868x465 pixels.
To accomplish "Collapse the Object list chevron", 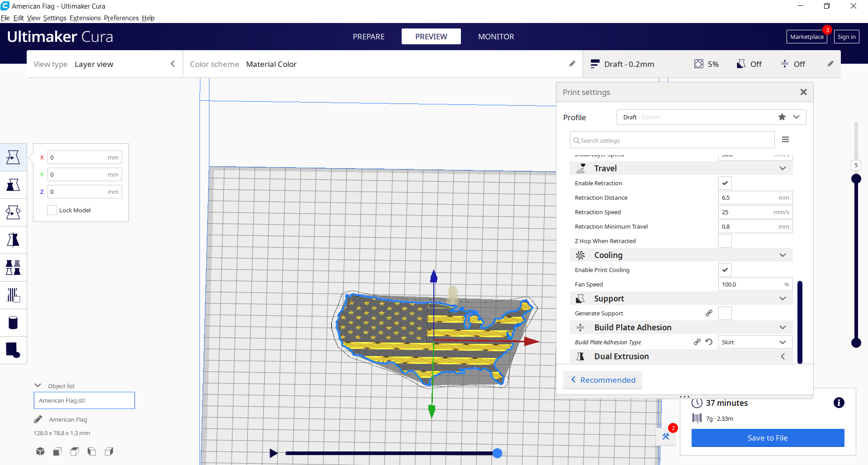I will [x=38, y=385].
